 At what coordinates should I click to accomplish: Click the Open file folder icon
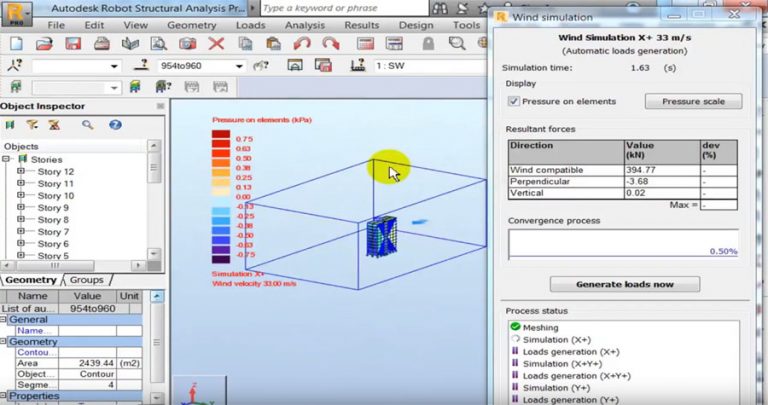pyautogui.click(x=44, y=44)
